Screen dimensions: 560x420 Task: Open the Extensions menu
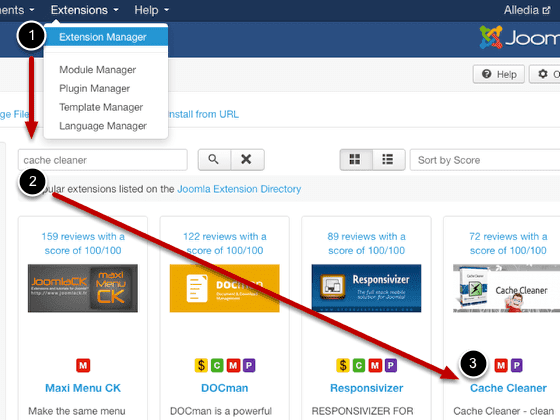click(84, 10)
